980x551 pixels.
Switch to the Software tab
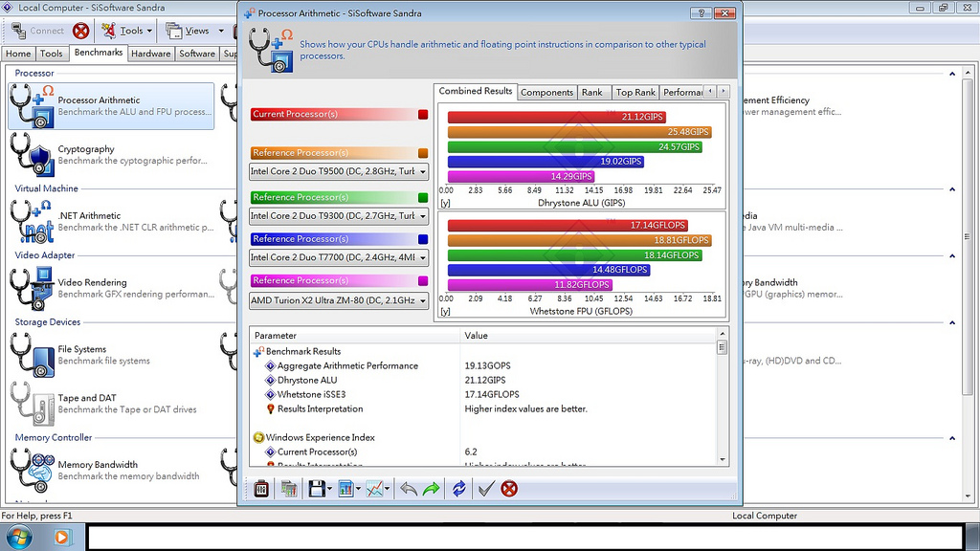click(197, 54)
